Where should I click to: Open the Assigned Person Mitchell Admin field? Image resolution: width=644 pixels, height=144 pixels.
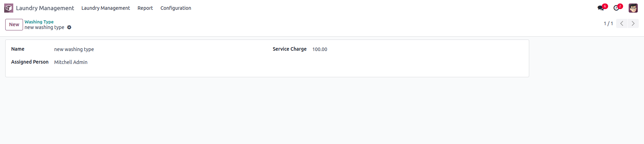(71, 62)
